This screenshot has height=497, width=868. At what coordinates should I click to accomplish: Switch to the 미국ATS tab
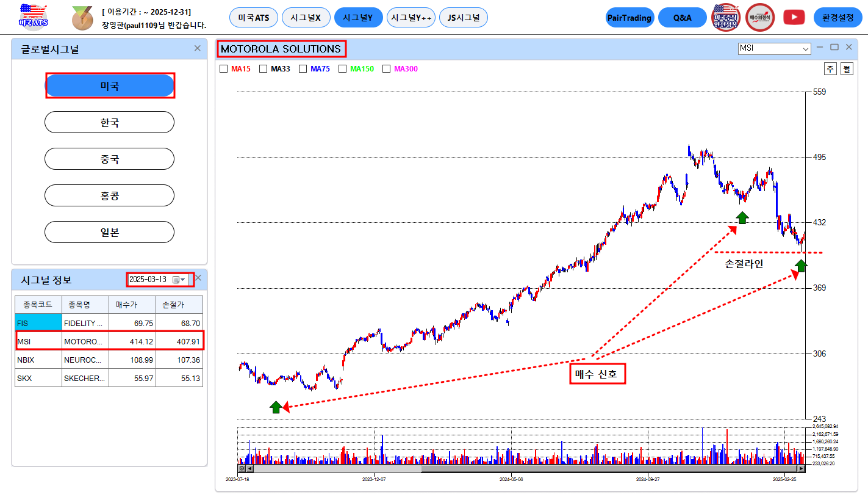pos(254,18)
